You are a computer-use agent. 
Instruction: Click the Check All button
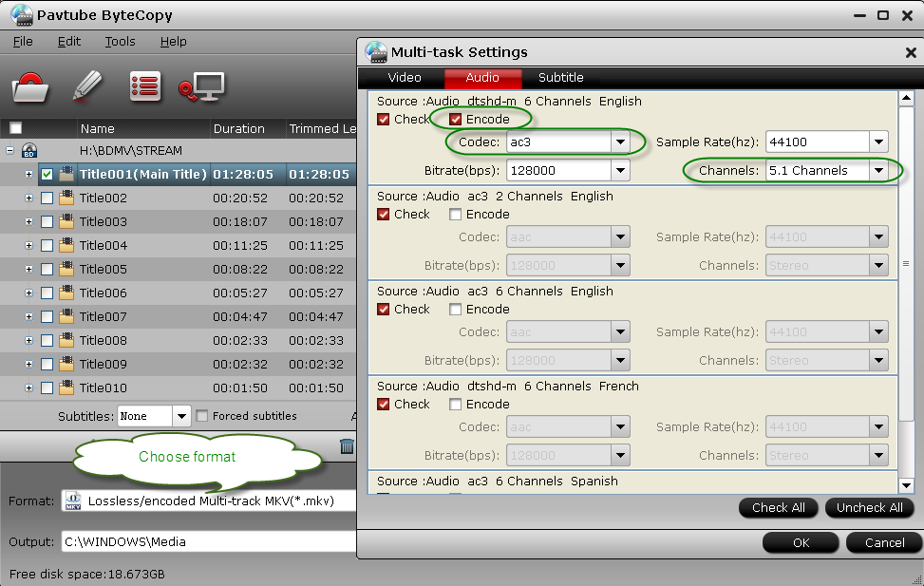click(779, 507)
